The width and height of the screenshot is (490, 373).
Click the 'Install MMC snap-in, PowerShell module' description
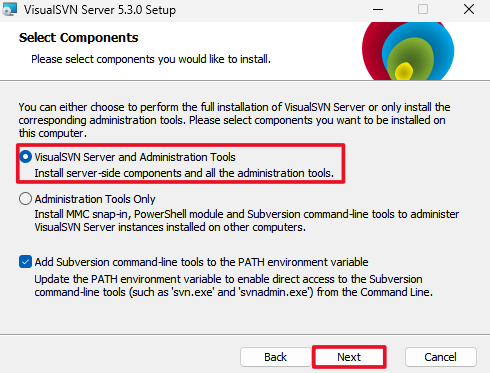tap(247, 221)
